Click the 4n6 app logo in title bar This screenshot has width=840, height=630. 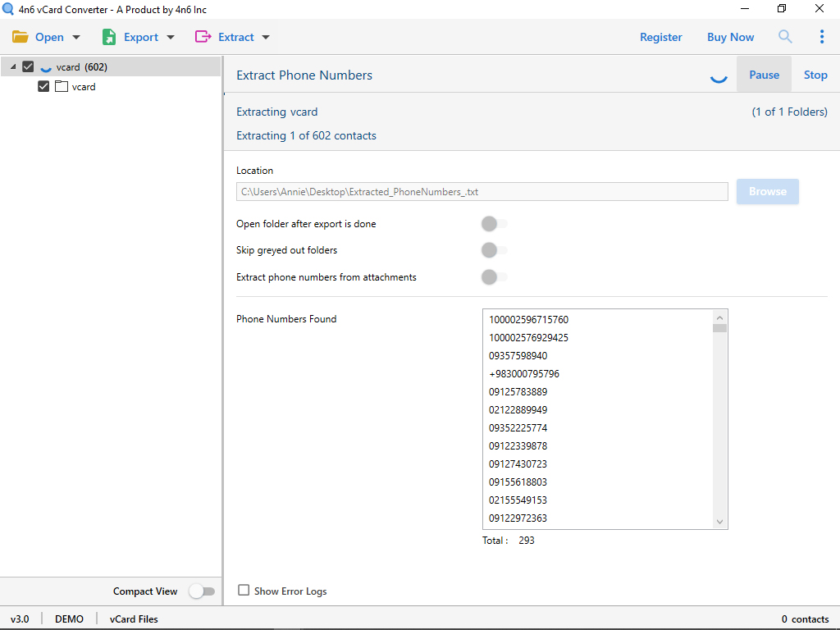click(x=7, y=9)
